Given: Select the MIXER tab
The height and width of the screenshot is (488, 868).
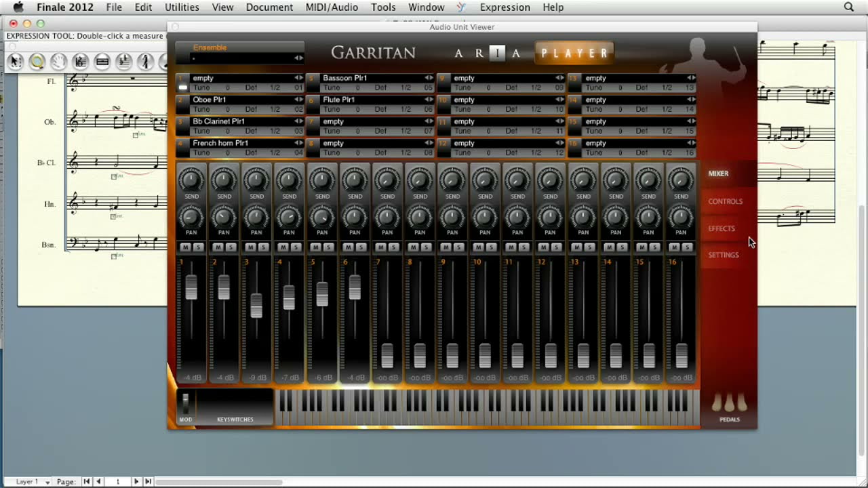Looking at the screenshot, I should coord(718,174).
